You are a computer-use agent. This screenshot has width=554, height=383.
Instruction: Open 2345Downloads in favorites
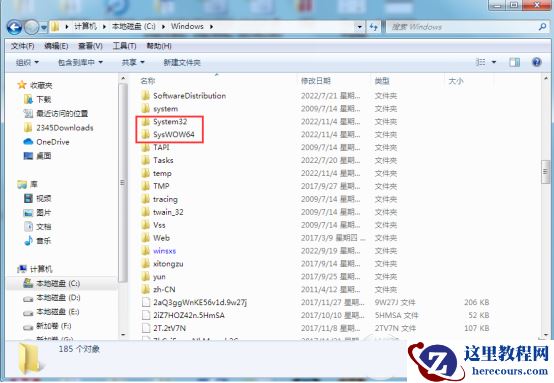pos(59,128)
